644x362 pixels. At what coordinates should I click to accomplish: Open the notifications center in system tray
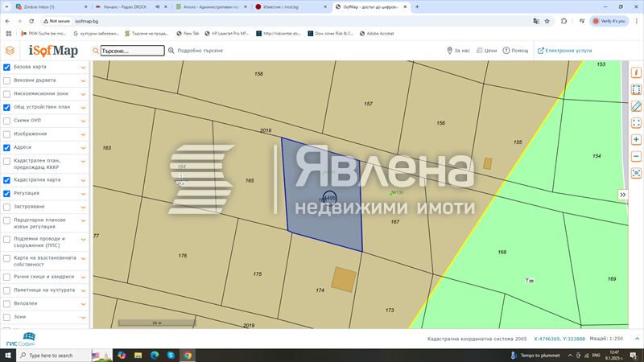pyautogui.click(x=634, y=356)
